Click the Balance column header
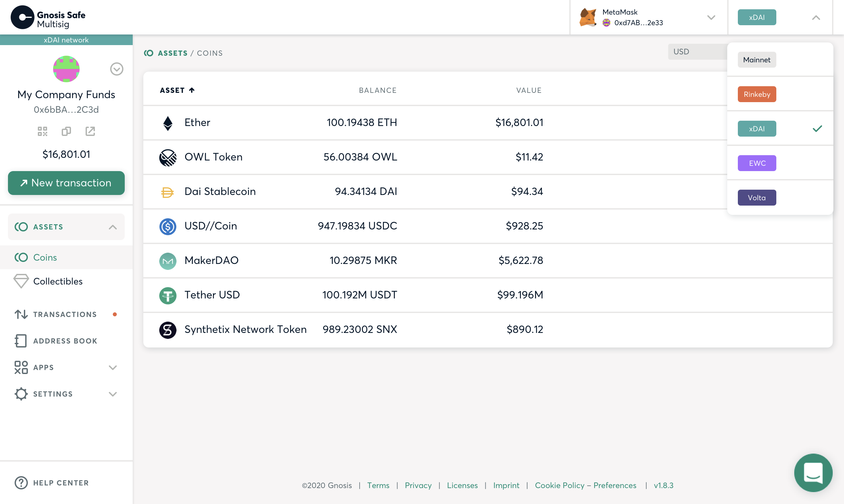Viewport: 844px width, 504px height. [x=378, y=90]
